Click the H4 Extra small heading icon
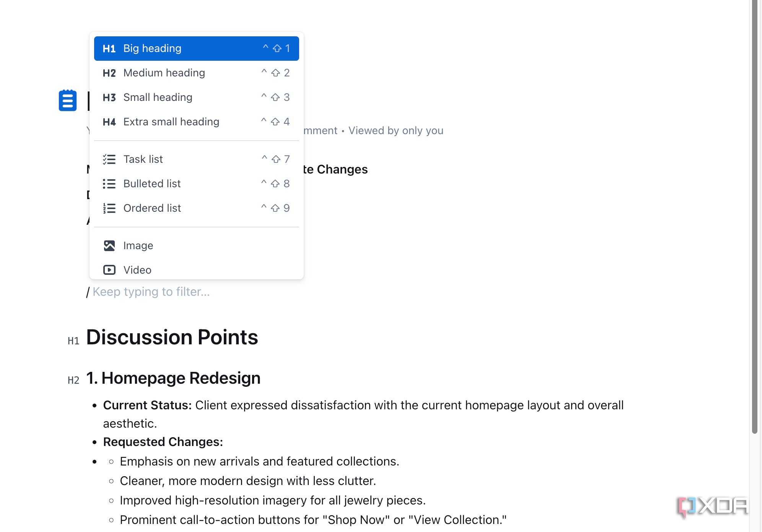This screenshot has width=762, height=532. [109, 122]
